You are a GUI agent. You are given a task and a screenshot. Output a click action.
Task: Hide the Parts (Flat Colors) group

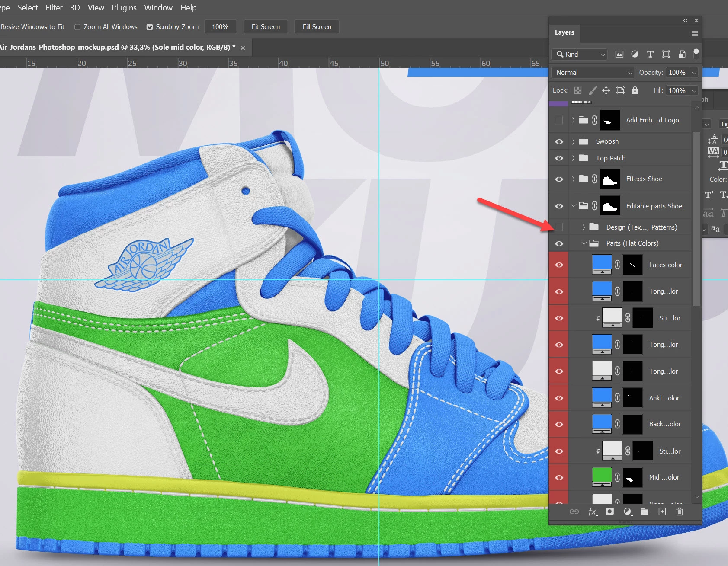[x=559, y=243]
